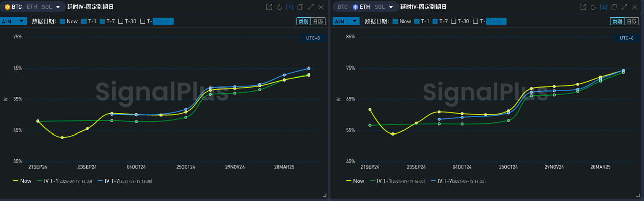Toggle IV T-1 legend series in ETH chart

pos(397,181)
